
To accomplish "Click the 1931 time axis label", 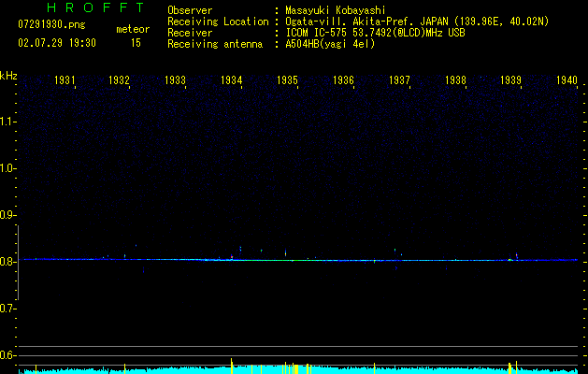I will click(65, 79).
